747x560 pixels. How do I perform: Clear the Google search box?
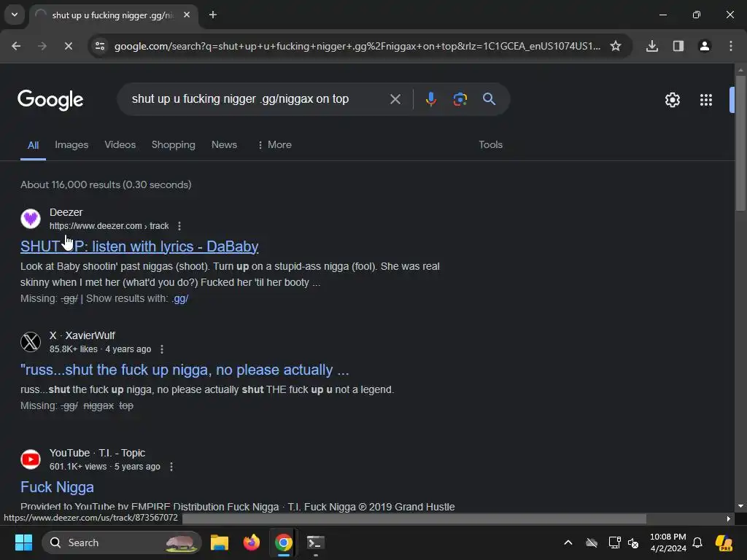pyautogui.click(x=395, y=99)
